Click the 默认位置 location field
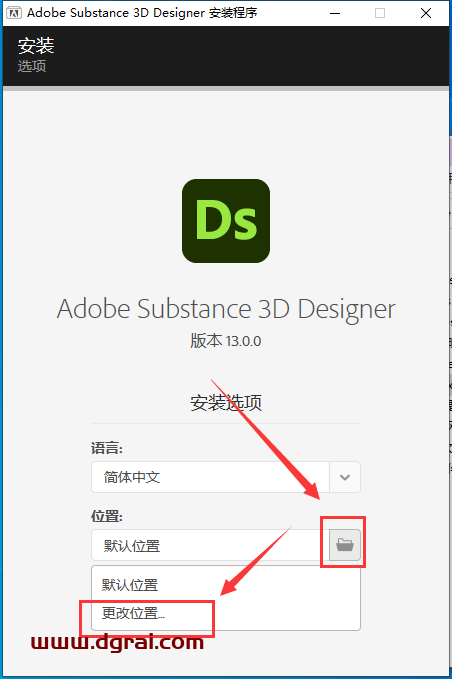The height and width of the screenshot is (679, 452). (x=210, y=545)
